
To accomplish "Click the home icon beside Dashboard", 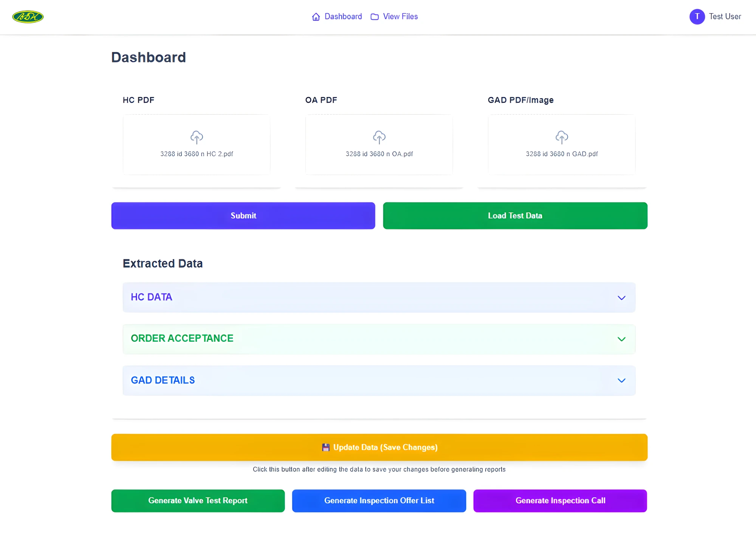I will 316,17.
